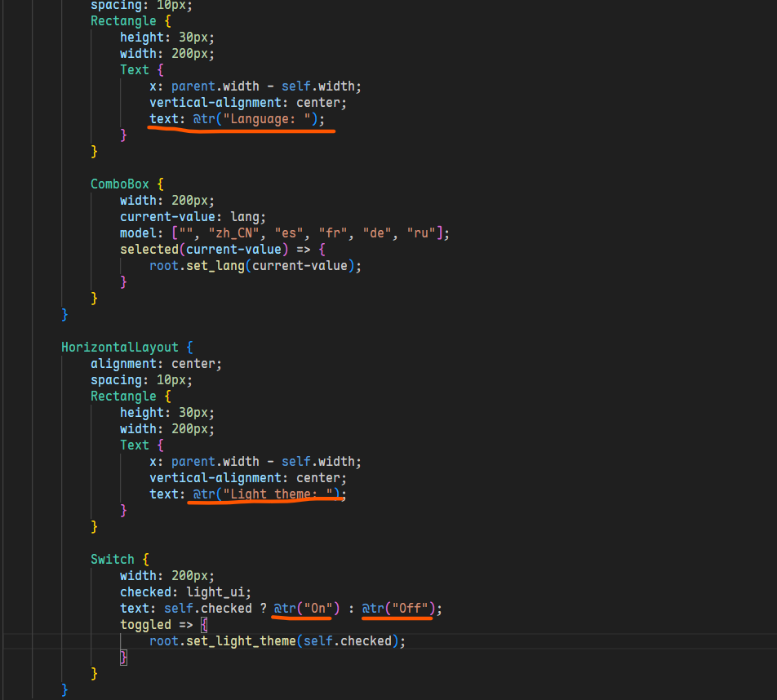The height and width of the screenshot is (700, 777).
Task: Click the highlighted opening brace after toggled =>
Action: 204,625
